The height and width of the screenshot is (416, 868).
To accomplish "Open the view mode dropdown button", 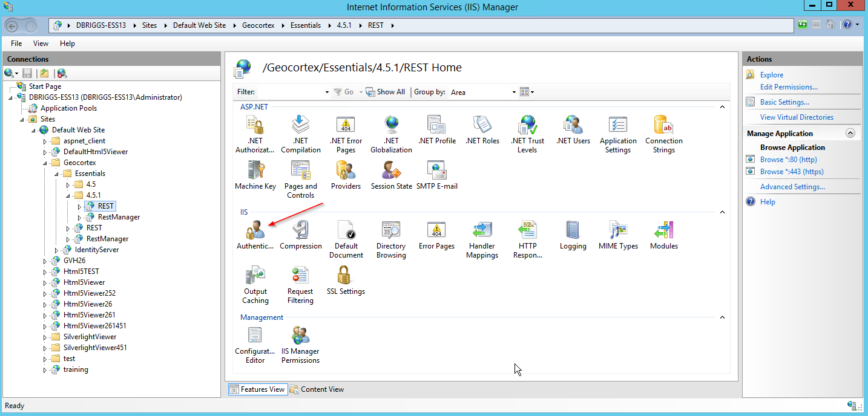I will pyautogui.click(x=527, y=92).
